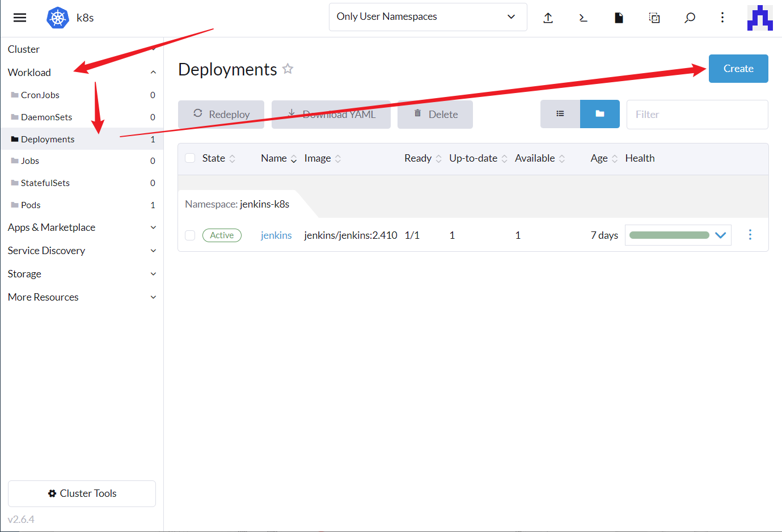This screenshot has height=532, width=782.
Task: Click the jenkins green health bar
Action: pyautogui.click(x=669, y=235)
